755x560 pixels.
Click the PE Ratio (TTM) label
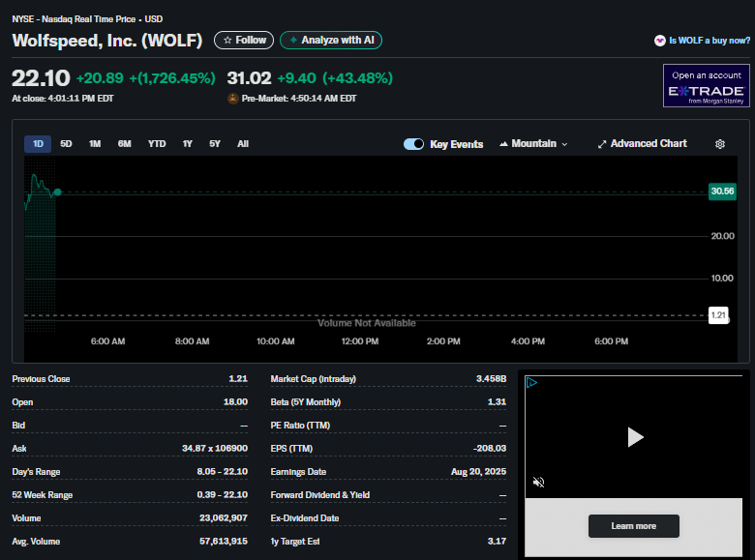[x=300, y=426]
